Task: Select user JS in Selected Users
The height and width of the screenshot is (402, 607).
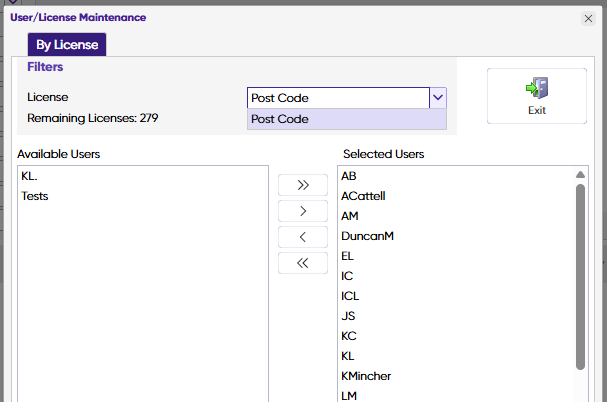Action: (348, 316)
